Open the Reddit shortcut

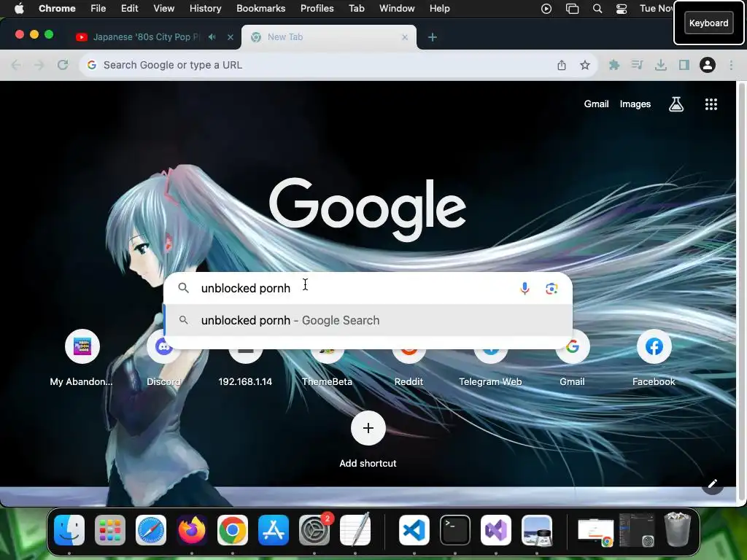pos(409,367)
